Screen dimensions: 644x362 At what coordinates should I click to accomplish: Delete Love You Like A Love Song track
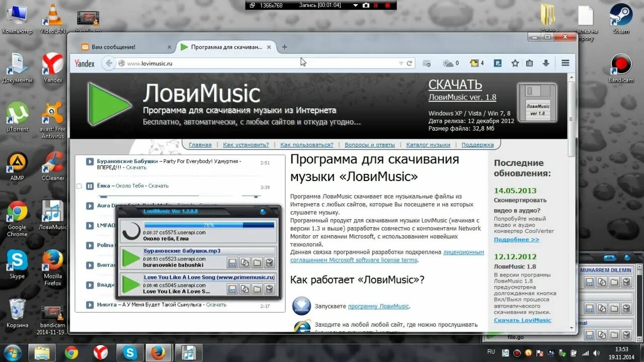(x=269, y=289)
